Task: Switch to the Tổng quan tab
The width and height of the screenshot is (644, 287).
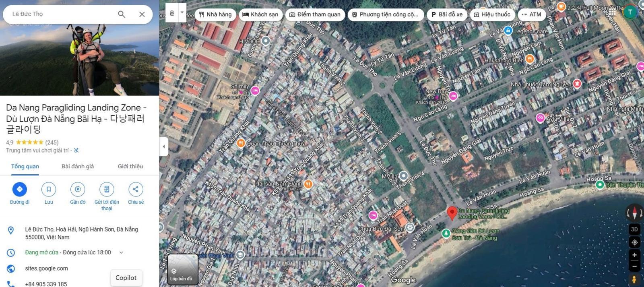Action: pos(25,166)
